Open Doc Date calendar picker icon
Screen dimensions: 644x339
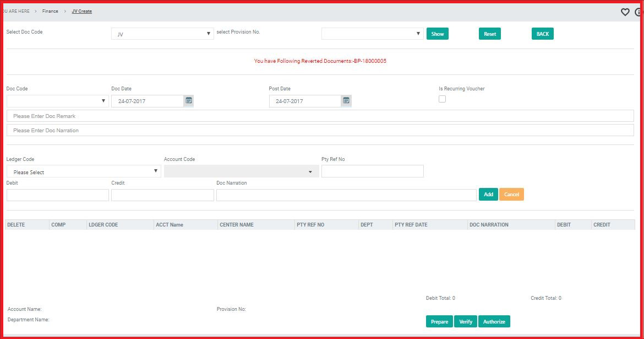189,101
